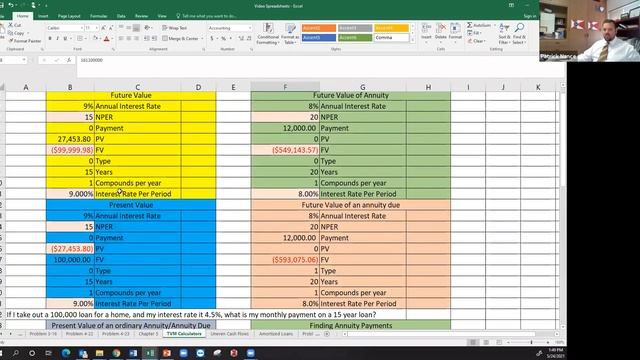Decrease the font size
The height and width of the screenshot is (360, 640).
tap(111, 28)
